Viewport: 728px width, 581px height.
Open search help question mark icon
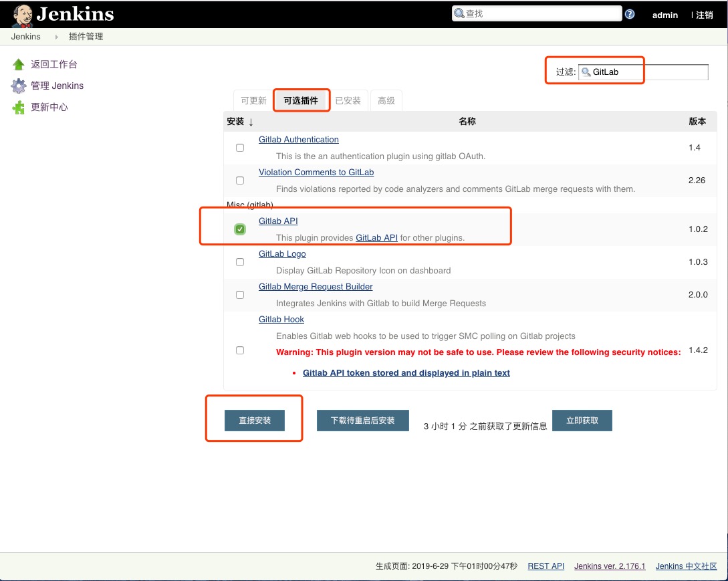point(630,14)
